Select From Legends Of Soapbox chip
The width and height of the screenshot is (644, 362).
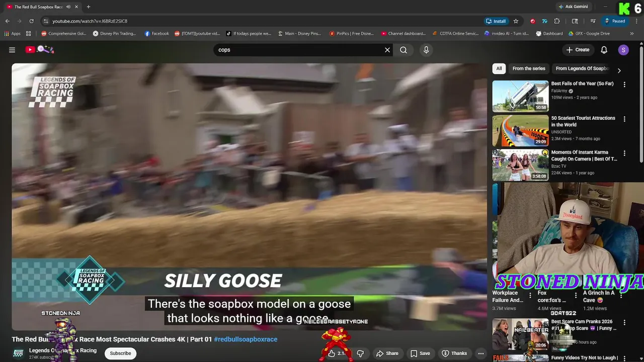pyautogui.click(x=582, y=68)
